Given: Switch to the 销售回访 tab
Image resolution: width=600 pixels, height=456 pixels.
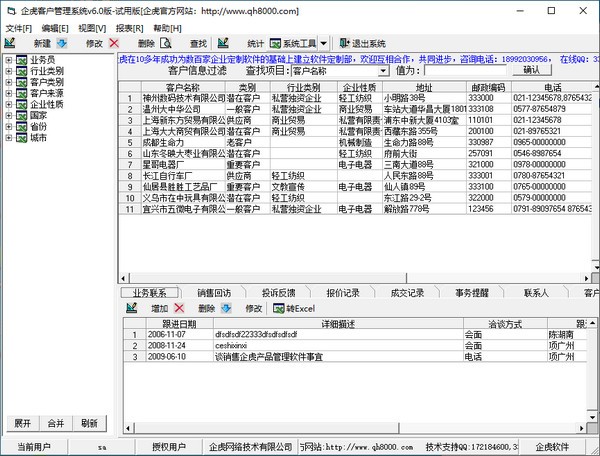Looking at the screenshot, I should 214,293.
